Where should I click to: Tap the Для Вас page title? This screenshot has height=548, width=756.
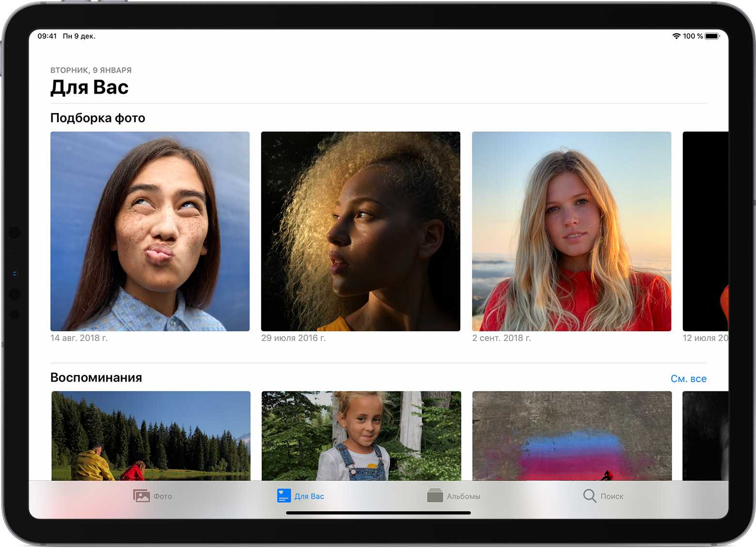point(90,88)
